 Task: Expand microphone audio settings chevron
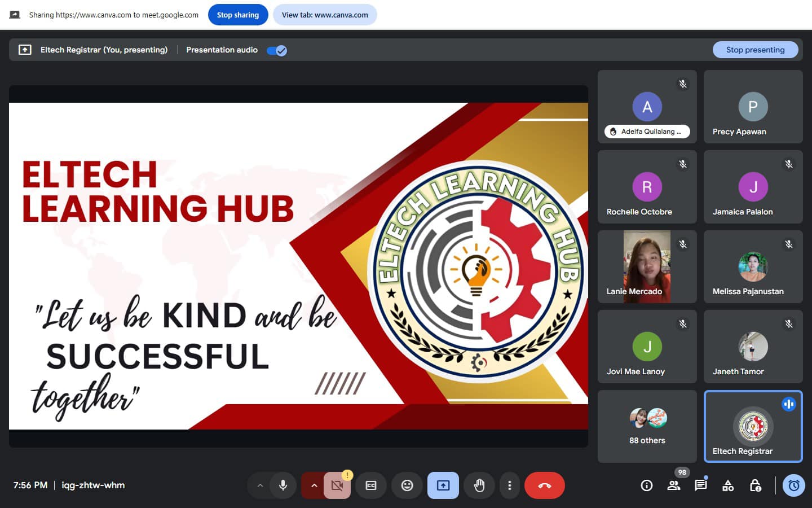pos(260,485)
